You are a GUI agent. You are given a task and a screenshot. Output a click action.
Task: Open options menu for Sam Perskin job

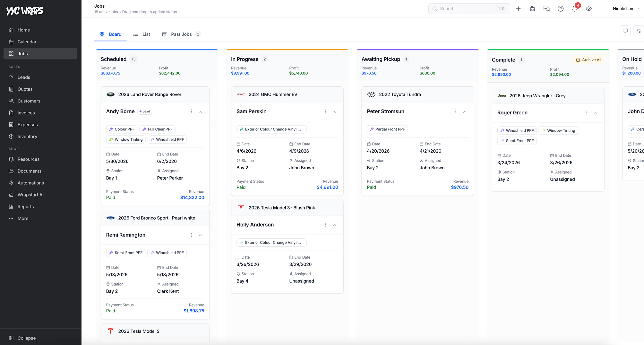325,111
